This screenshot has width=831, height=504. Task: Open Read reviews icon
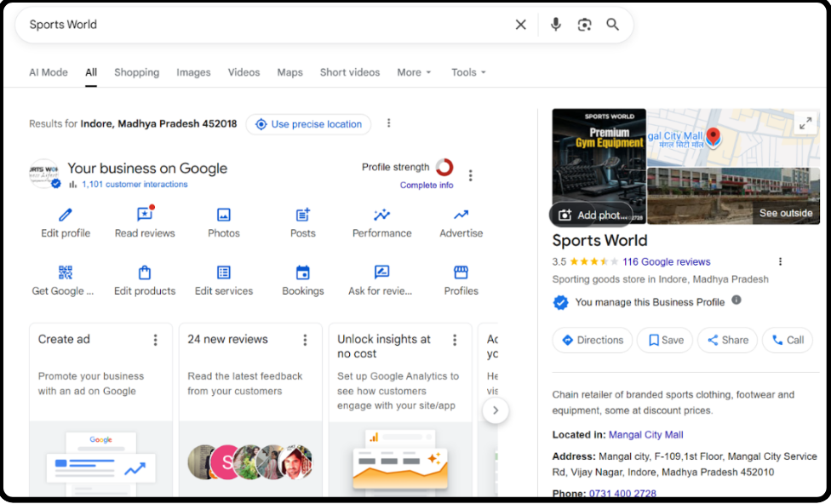pyautogui.click(x=145, y=215)
